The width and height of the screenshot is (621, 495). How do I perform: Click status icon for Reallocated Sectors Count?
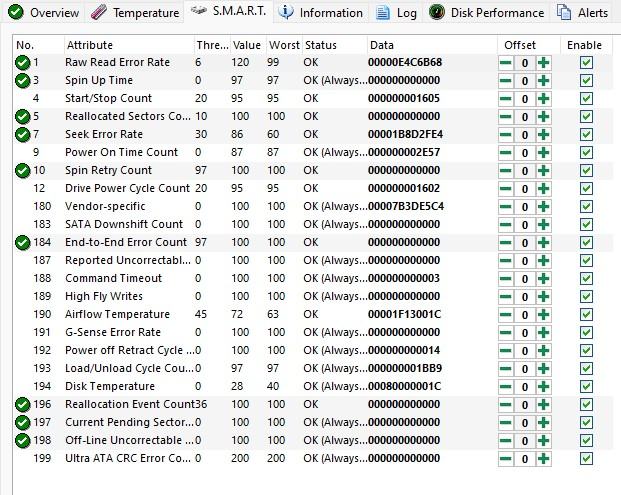(x=23, y=116)
